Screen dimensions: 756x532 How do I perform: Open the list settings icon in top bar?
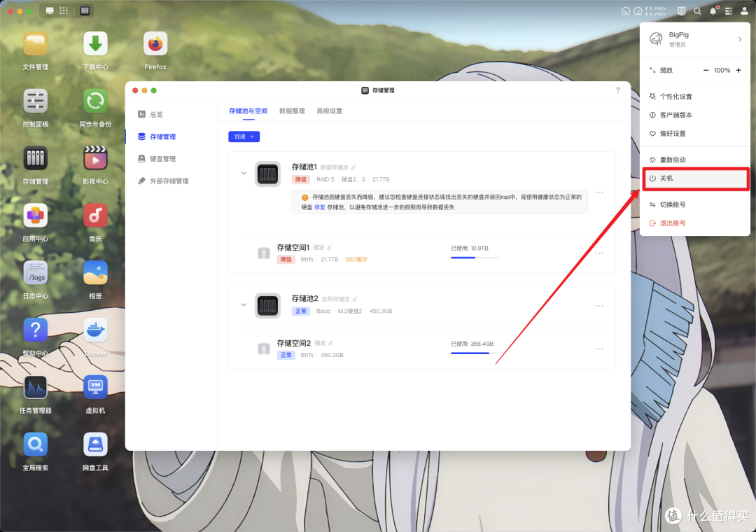click(x=729, y=11)
